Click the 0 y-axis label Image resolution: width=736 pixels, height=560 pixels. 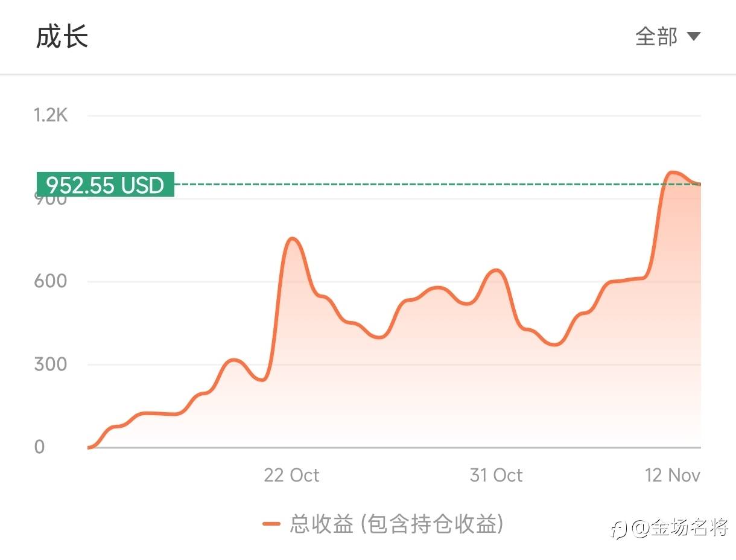point(40,447)
